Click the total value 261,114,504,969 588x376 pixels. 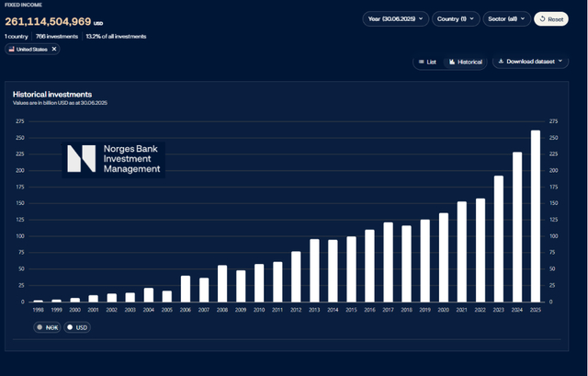click(48, 21)
